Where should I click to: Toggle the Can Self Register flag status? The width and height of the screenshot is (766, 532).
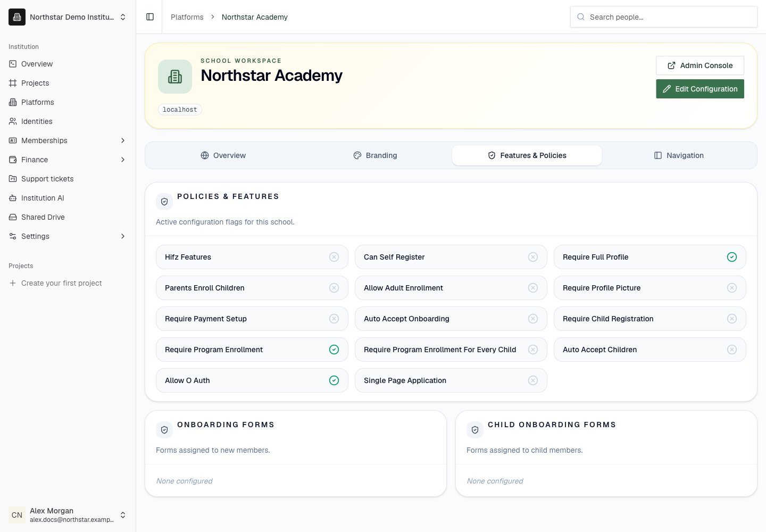(x=533, y=257)
